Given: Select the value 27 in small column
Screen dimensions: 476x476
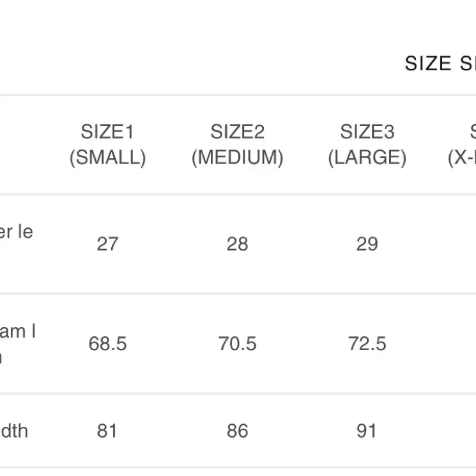Looking at the screenshot, I should pos(107,244).
